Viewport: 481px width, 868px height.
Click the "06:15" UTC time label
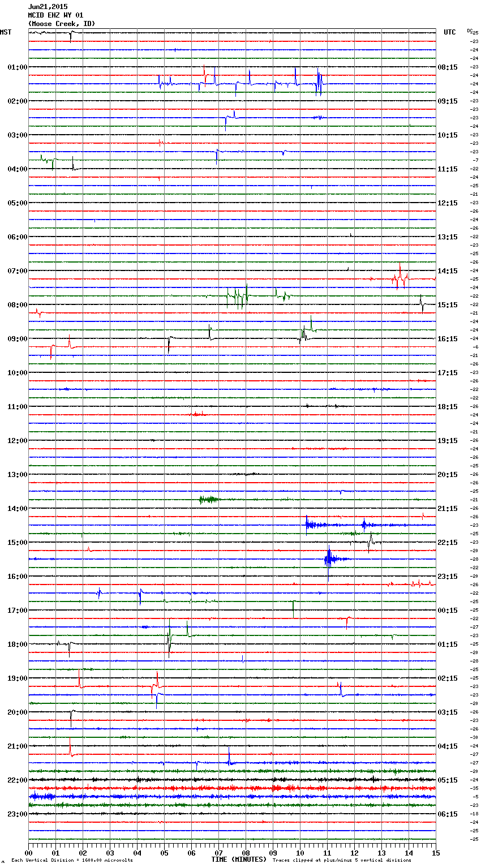[x=448, y=814]
